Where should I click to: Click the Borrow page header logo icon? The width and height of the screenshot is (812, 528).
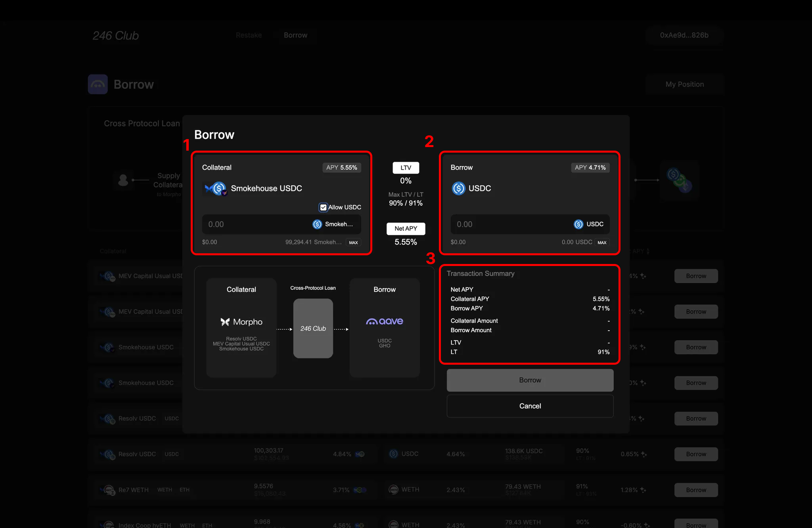(98, 84)
